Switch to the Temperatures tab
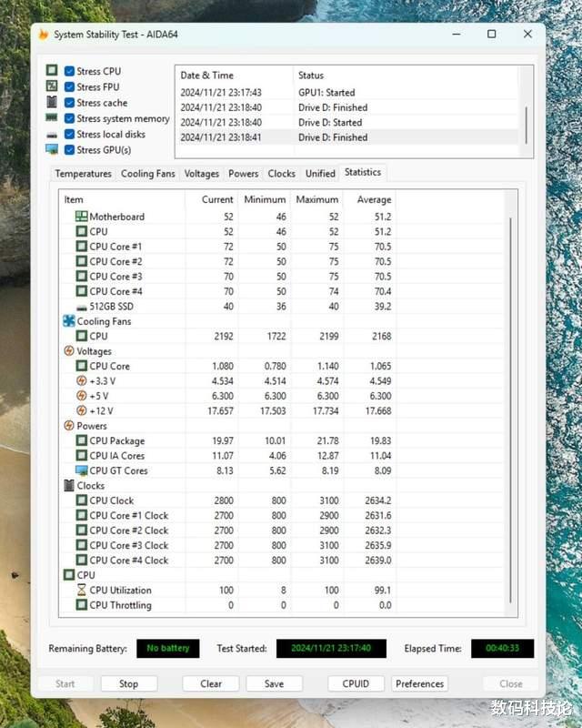 click(83, 174)
